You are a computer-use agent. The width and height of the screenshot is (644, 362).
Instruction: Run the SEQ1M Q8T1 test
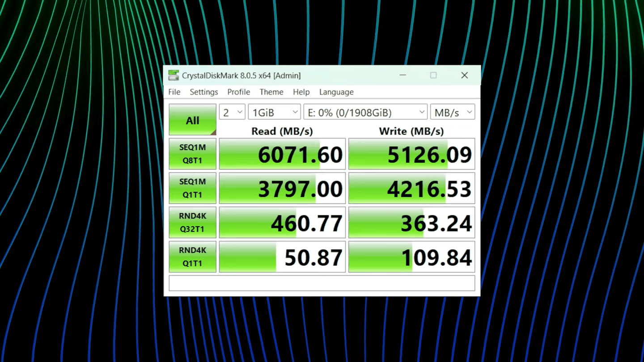pyautogui.click(x=192, y=154)
